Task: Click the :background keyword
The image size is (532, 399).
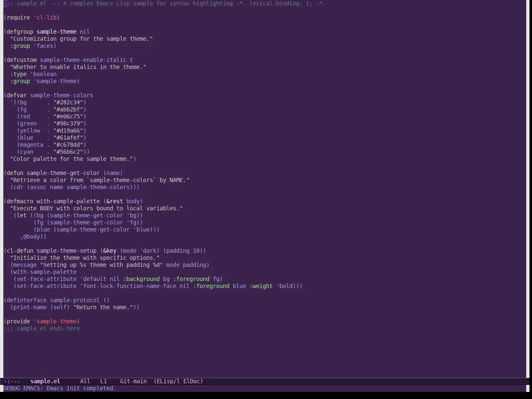Action: click(x=141, y=279)
